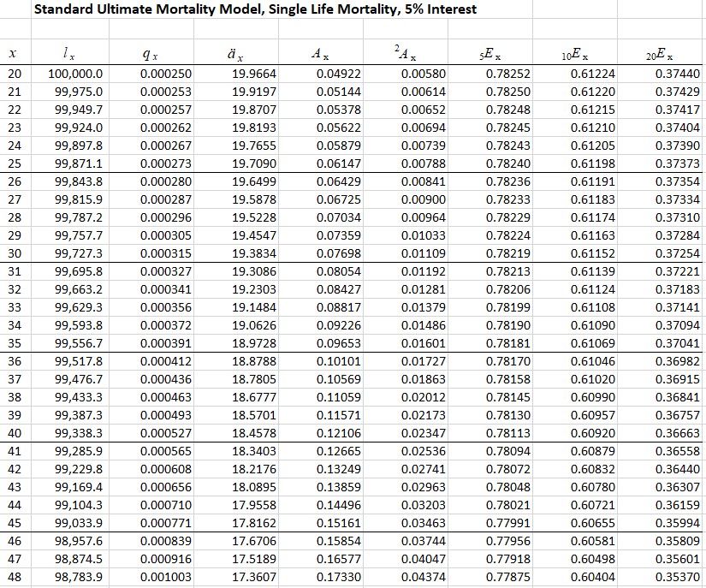The height and width of the screenshot is (588, 706).
Task: Select age cell 38
Action: click(15, 397)
